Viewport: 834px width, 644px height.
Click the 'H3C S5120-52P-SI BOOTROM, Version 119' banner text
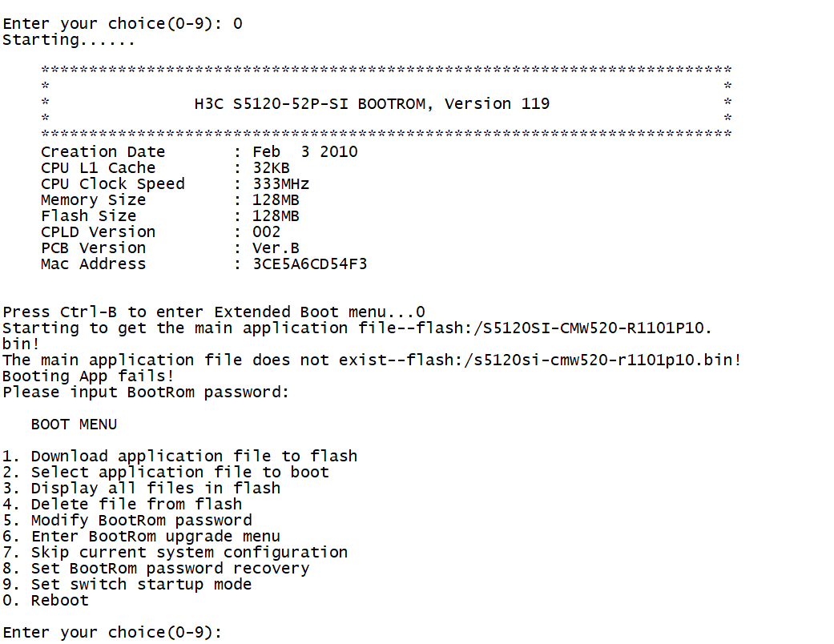372,104
